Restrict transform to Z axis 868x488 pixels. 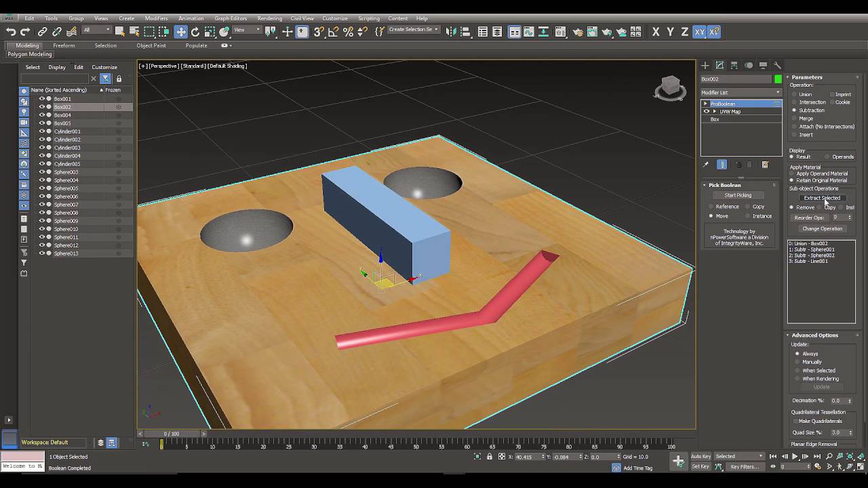coord(684,32)
